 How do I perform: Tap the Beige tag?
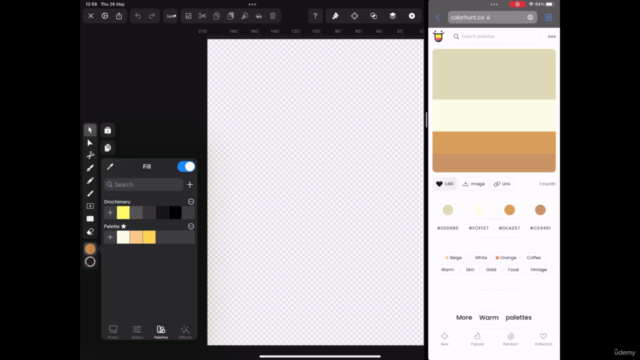453,258
